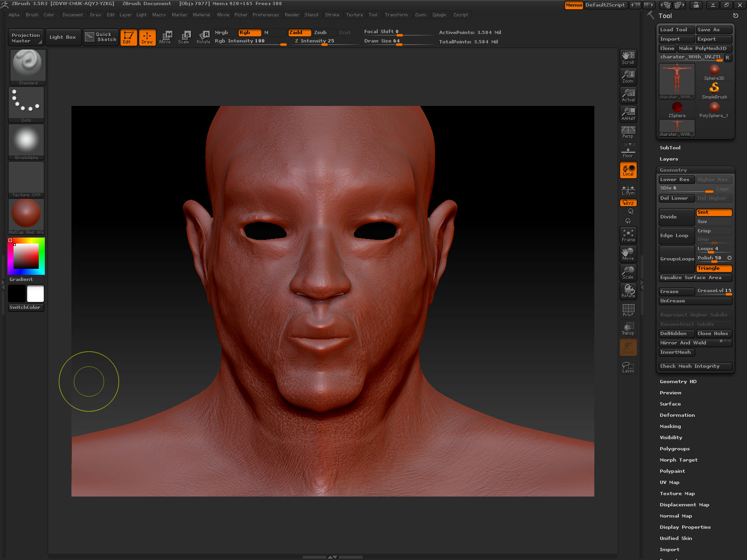The height and width of the screenshot is (560, 747).
Task: Toggle the Floor grid
Action: (x=628, y=150)
